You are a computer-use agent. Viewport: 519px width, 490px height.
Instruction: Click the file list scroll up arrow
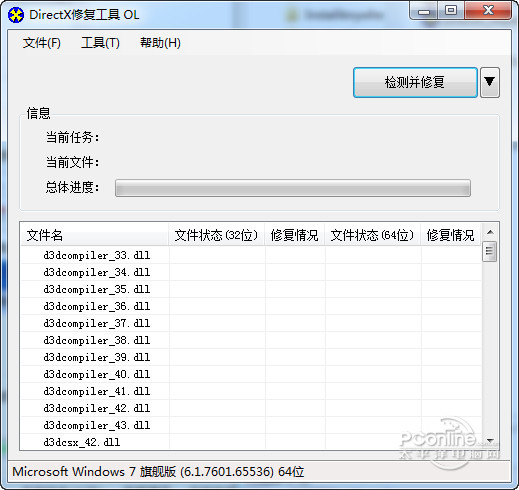(490, 232)
